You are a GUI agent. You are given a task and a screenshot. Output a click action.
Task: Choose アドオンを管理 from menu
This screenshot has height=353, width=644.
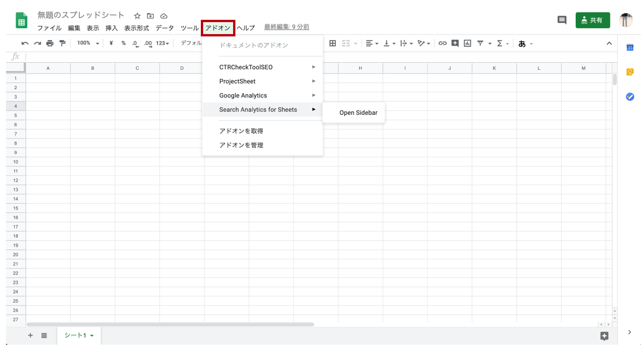(263, 145)
